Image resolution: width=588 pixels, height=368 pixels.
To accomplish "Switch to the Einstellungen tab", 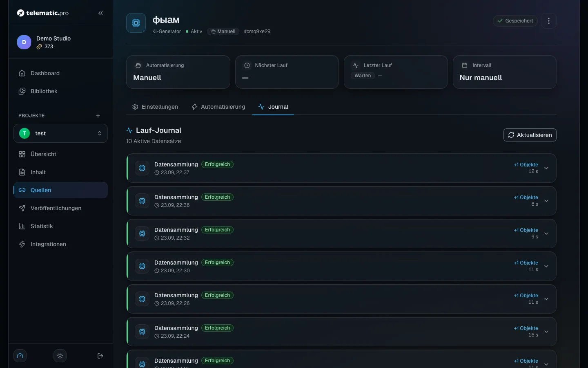I will click(155, 107).
